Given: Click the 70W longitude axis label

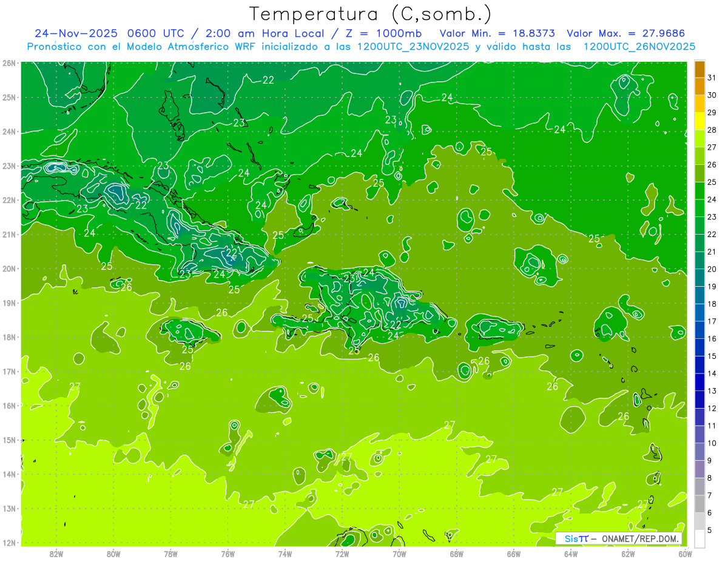Looking at the screenshot, I should pyautogui.click(x=399, y=554).
